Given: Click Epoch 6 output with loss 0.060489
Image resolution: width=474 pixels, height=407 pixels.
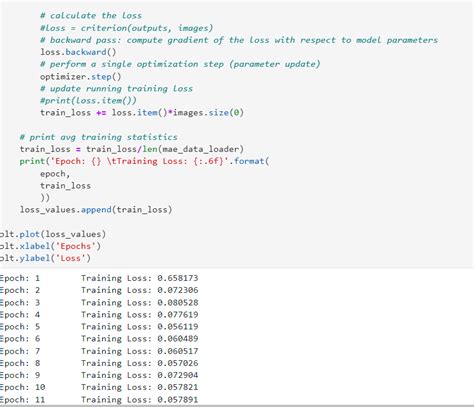Looking at the screenshot, I should (99, 338).
